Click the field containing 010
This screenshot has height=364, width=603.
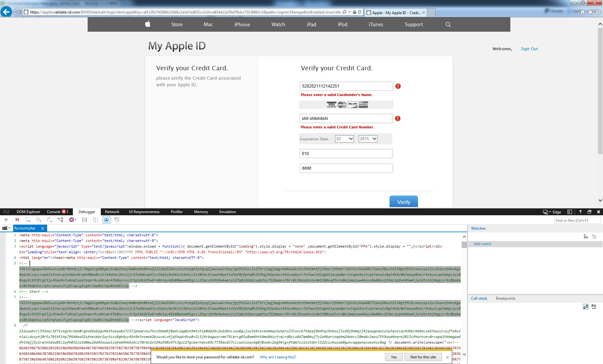(346, 153)
